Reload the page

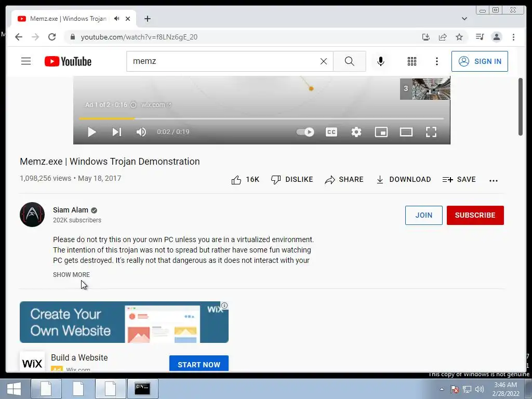(x=52, y=37)
